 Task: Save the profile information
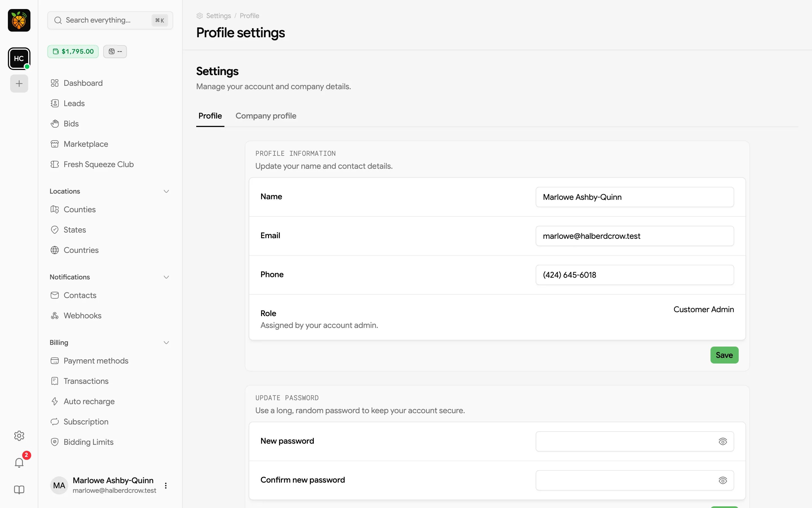pyautogui.click(x=724, y=355)
